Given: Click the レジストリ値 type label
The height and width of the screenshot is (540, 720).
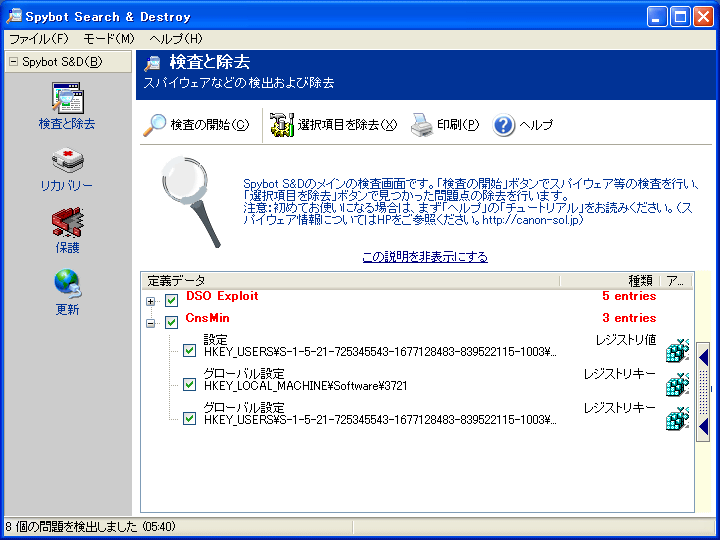Looking at the screenshot, I should coord(626,340).
